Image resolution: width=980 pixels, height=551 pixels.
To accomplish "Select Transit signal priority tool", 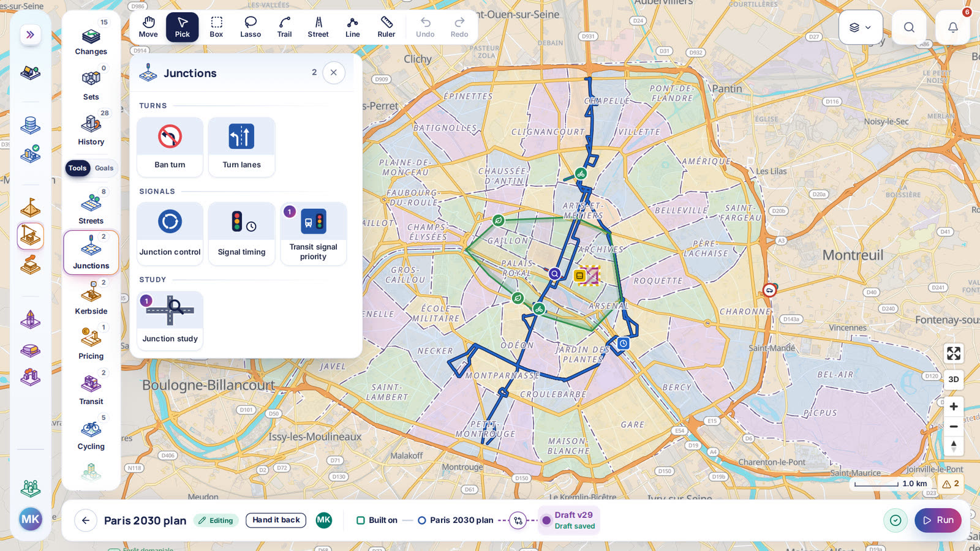I will point(314,234).
